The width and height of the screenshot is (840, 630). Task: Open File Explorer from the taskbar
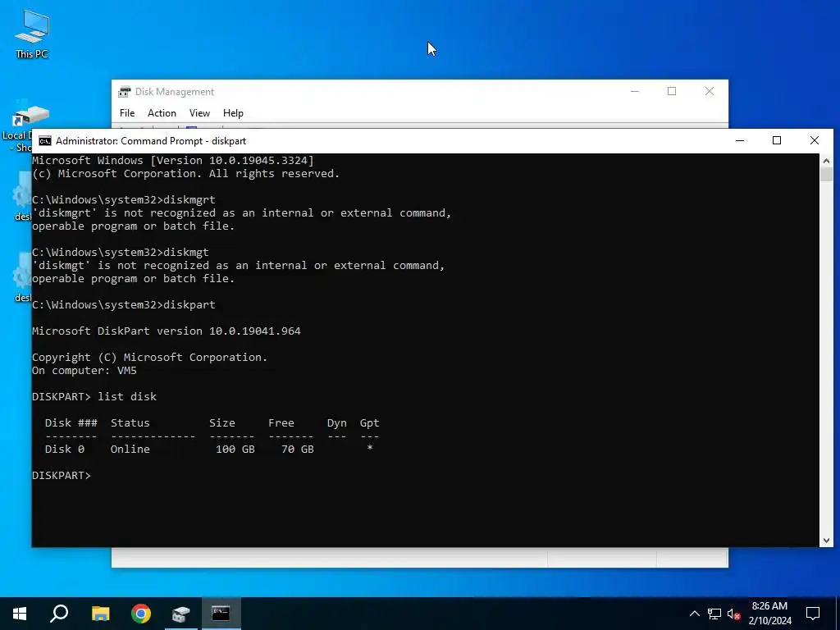[x=100, y=614]
